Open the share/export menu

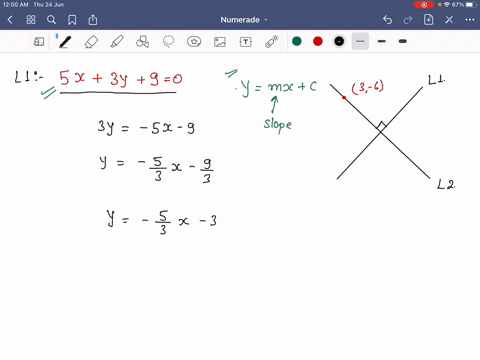click(x=93, y=20)
